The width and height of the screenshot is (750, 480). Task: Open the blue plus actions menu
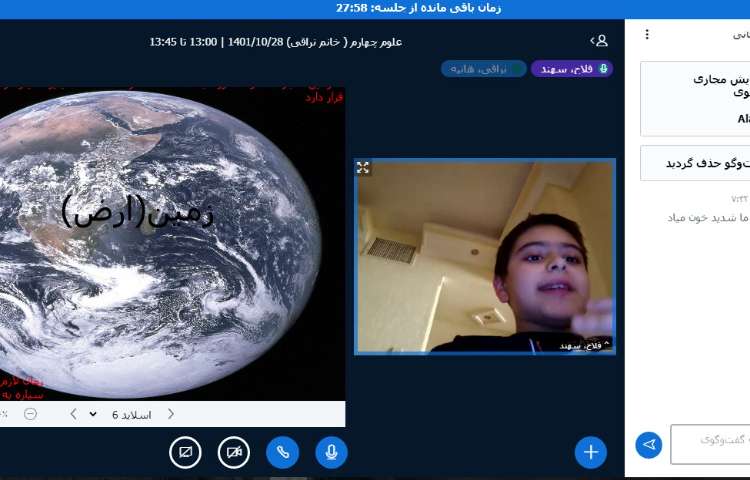tap(590, 452)
